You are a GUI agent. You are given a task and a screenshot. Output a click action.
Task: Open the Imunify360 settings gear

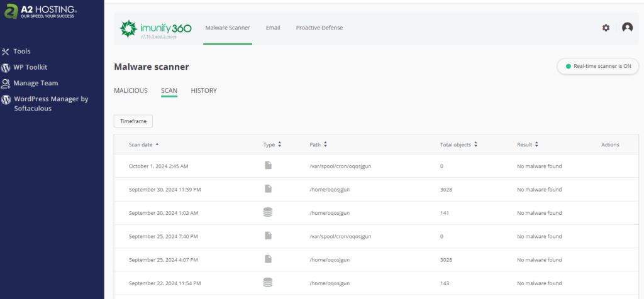pos(606,28)
